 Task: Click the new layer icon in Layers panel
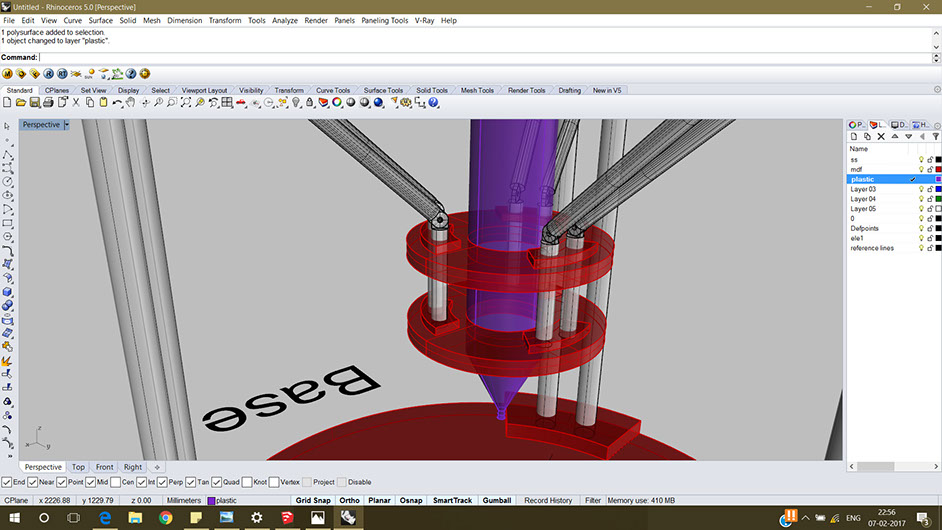click(854, 136)
